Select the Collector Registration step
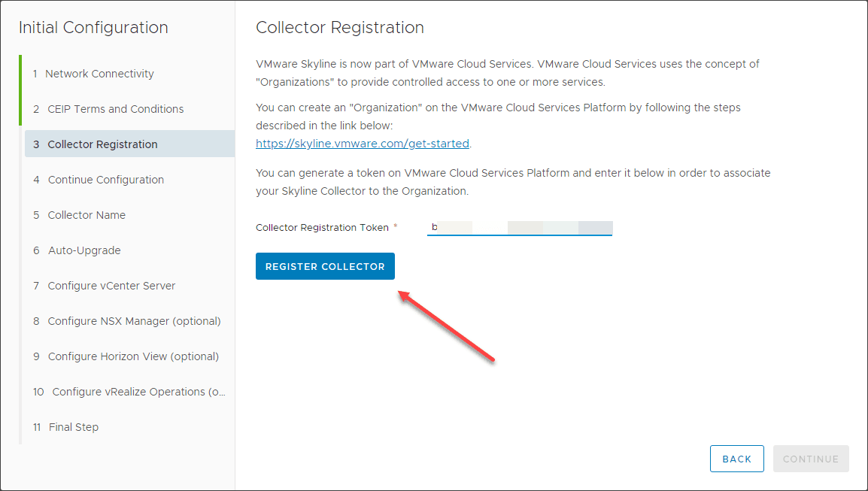This screenshot has height=491, width=868. 103,144
